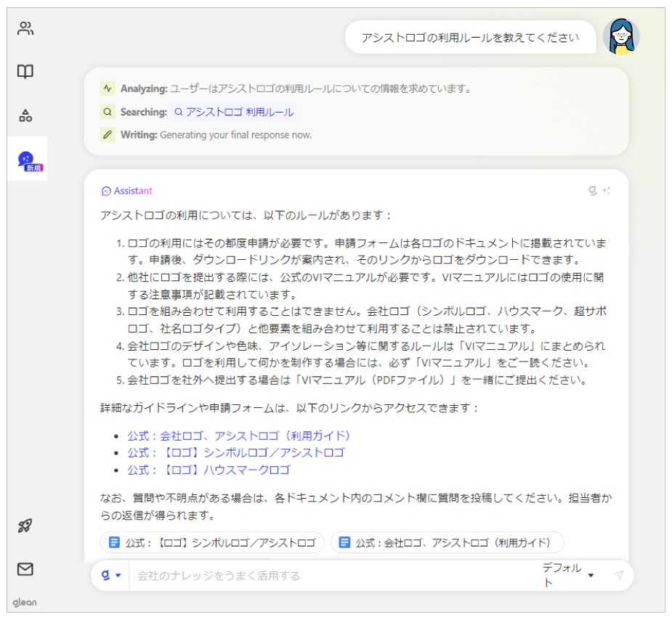Click rule 3 text about ロゴを組み合わせて利用
672x620 pixels.
367,320
